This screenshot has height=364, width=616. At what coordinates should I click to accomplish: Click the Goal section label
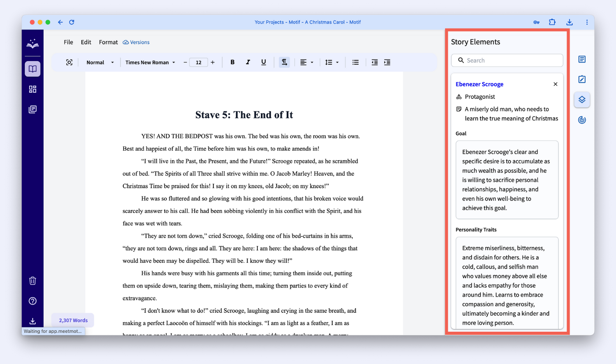[x=461, y=134]
